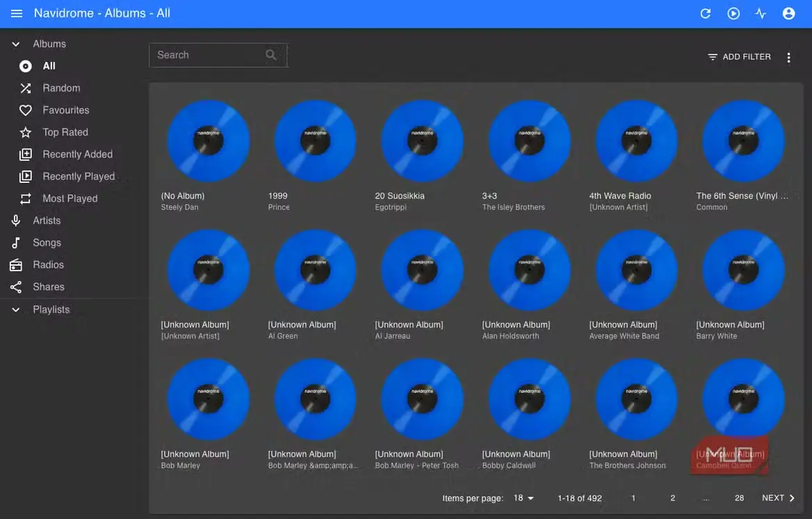Open the activity pulse icon
The image size is (812, 519).
pyautogui.click(x=761, y=13)
